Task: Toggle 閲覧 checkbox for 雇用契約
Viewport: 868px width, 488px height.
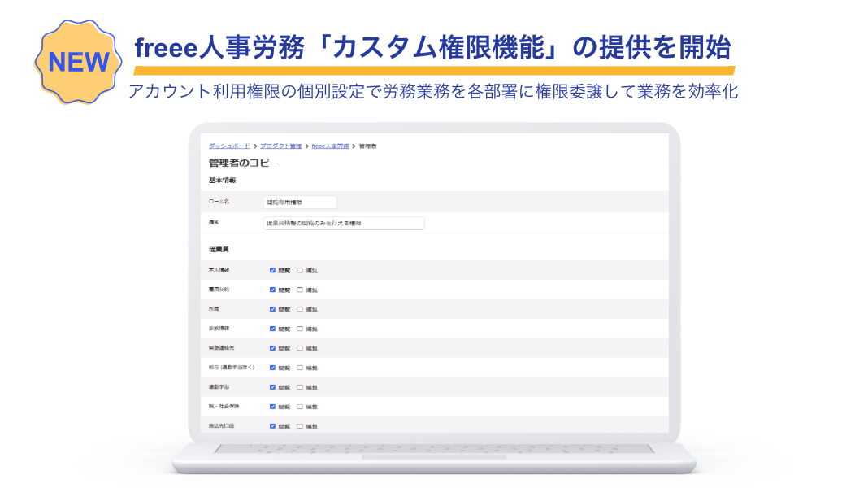Action: pyautogui.click(x=273, y=290)
